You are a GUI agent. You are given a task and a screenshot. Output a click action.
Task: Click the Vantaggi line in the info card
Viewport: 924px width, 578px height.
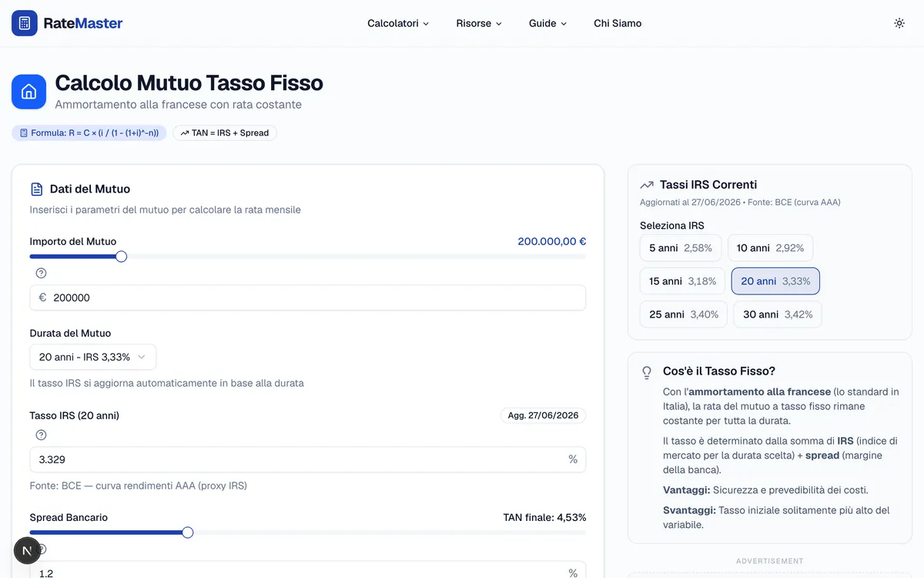(765, 490)
